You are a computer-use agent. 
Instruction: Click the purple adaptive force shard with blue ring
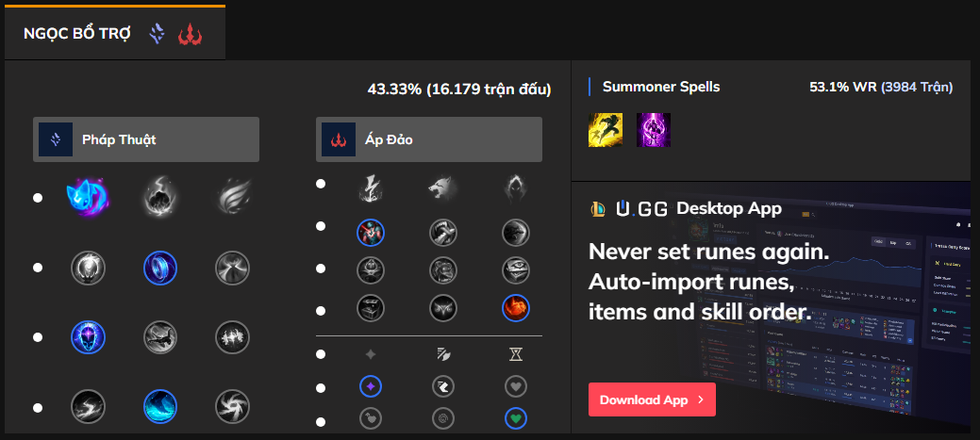[371, 385]
